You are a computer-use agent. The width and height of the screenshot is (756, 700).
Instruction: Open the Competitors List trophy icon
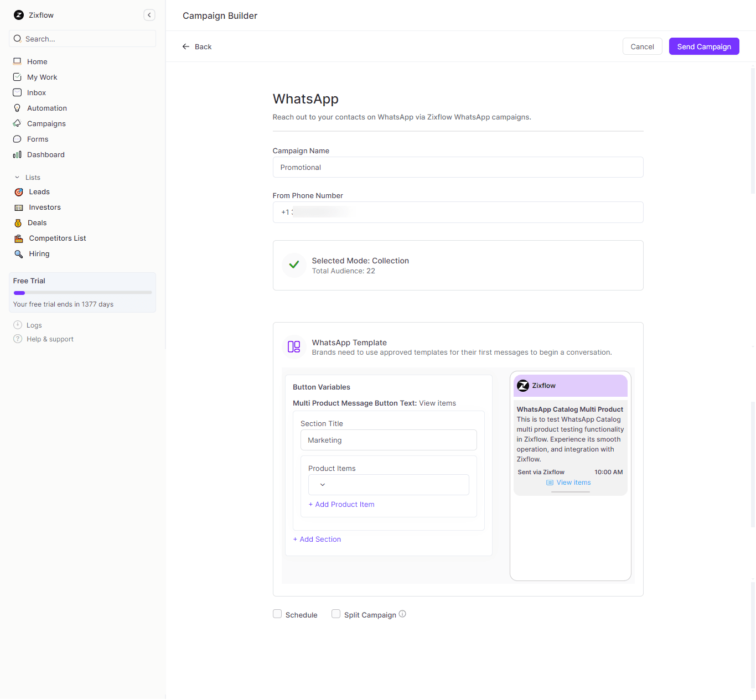click(18, 238)
